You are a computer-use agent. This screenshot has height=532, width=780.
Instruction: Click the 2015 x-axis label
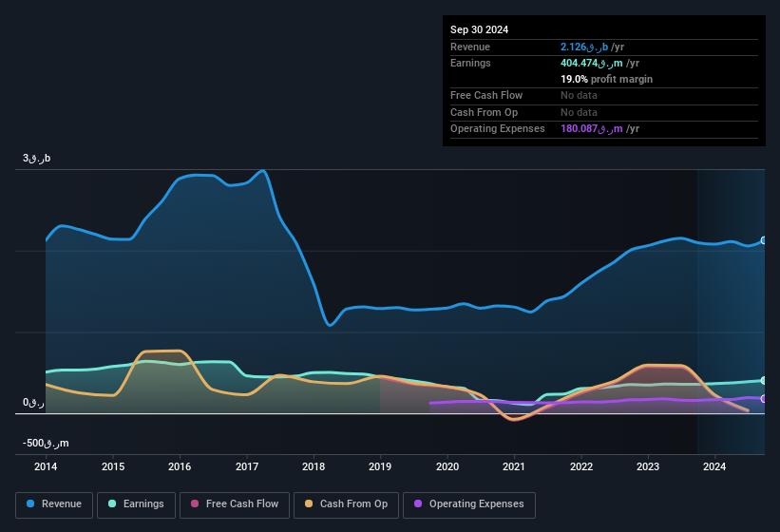click(x=113, y=466)
